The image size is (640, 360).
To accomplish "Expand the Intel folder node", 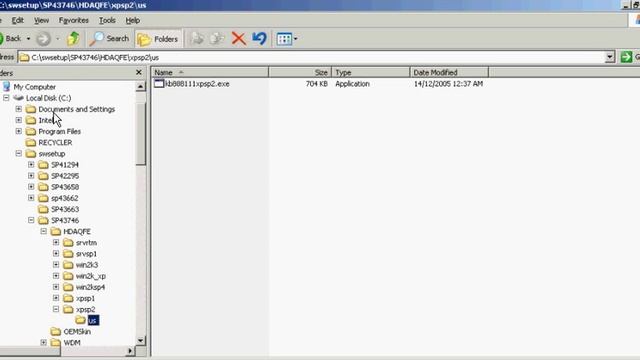I will click(x=19, y=120).
